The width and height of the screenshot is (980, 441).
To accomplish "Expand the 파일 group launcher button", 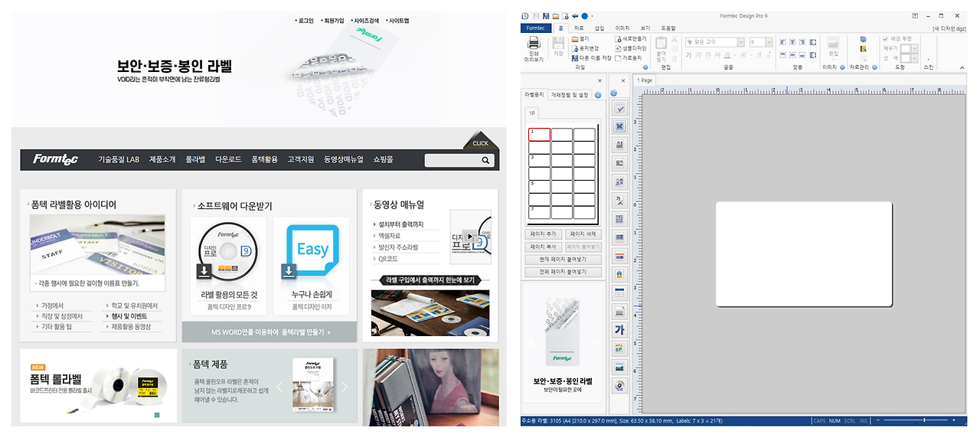I will (x=645, y=67).
